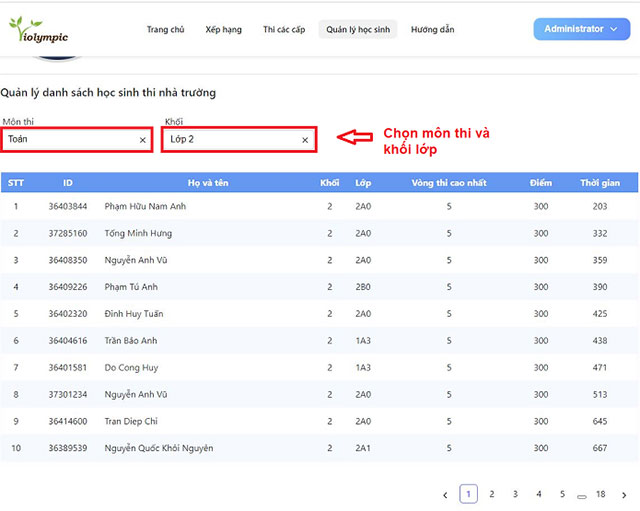
Task: Go to next page arrow
Action: [x=624, y=494]
